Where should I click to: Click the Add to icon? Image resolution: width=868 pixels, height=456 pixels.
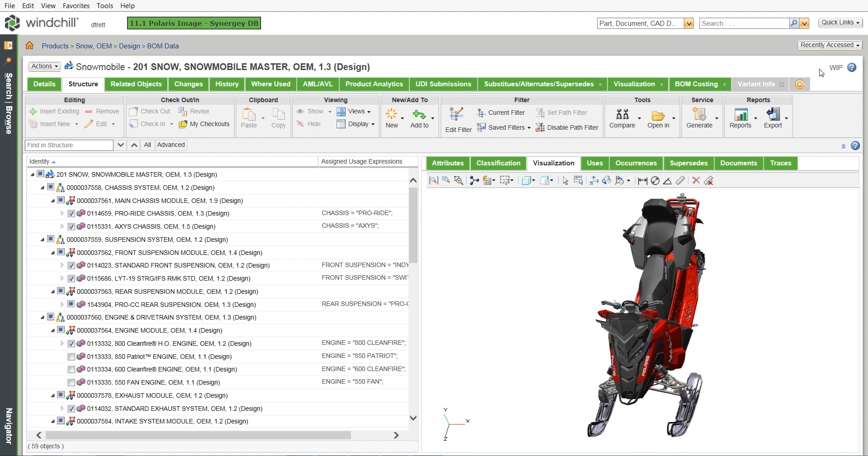(x=419, y=114)
